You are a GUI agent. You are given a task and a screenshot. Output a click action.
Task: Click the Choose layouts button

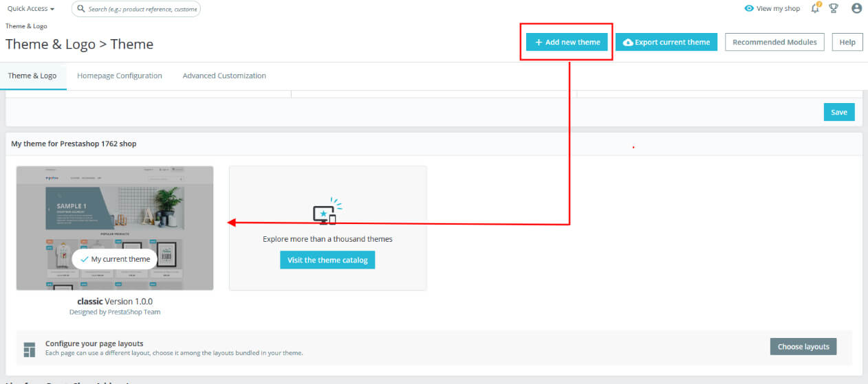[803, 346]
